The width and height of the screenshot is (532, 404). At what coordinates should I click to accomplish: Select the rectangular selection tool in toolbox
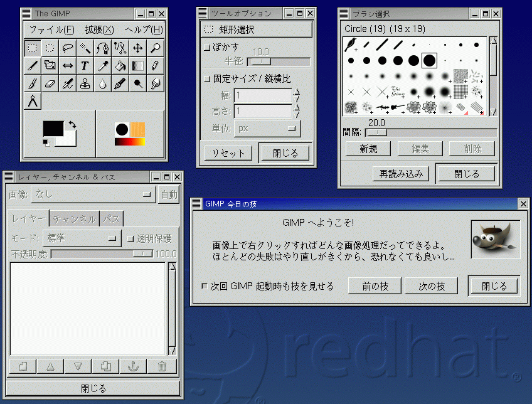(x=33, y=48)
